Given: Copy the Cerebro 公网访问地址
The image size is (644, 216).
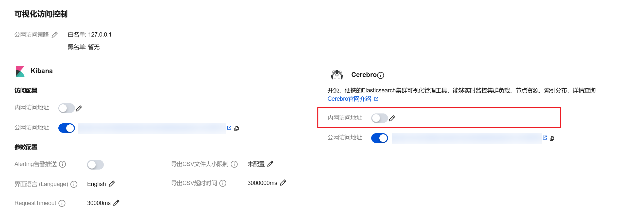Looking at the screenshot, I should pyautogui.click(x=552, y=138).
